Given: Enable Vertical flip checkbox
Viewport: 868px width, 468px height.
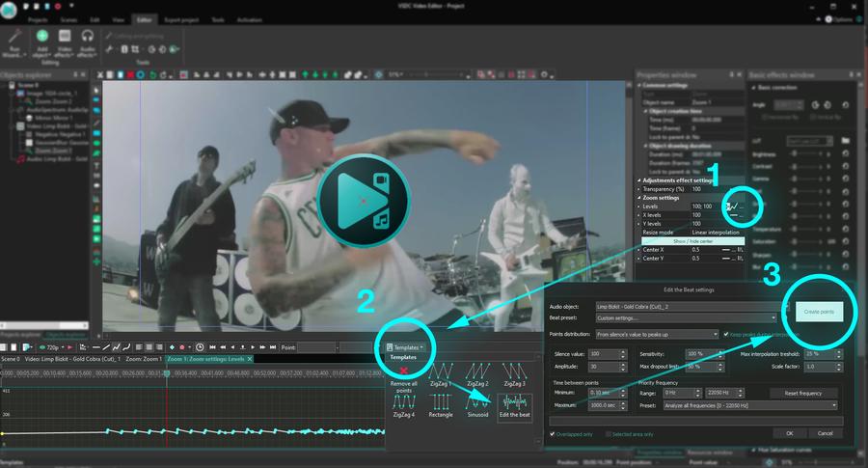Looking at the screenshot, I should click(x=812, y=118).
